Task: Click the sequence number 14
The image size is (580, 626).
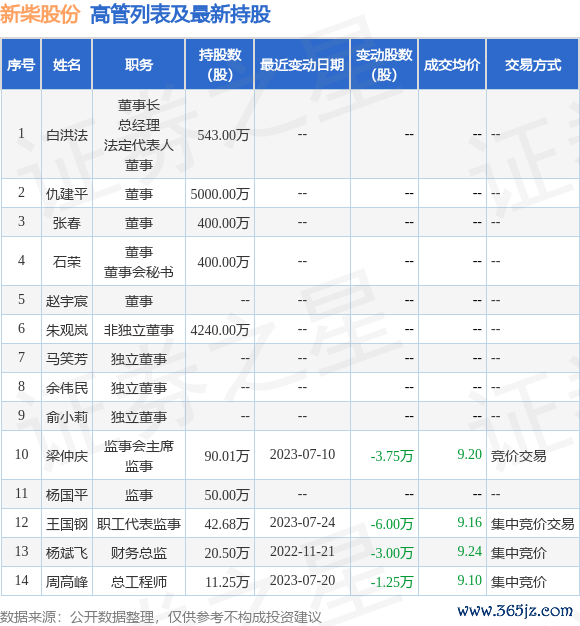Action: [22, 580]
